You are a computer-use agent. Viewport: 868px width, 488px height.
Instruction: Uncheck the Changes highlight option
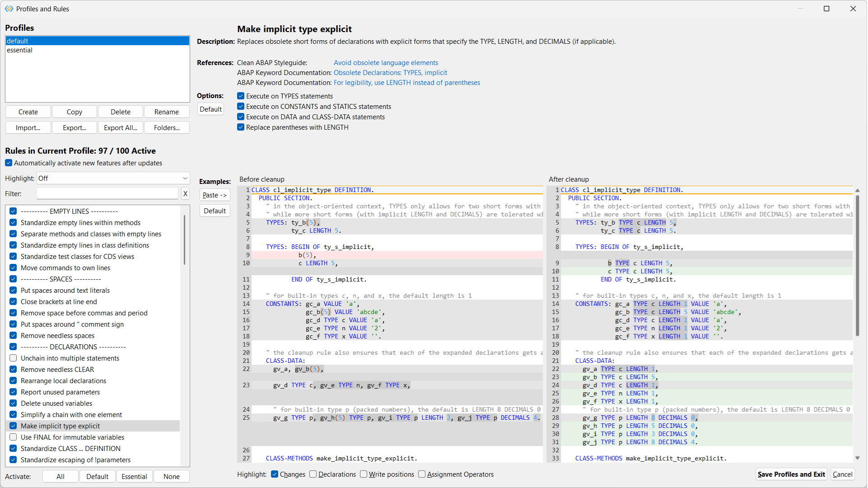pos(275,474)
